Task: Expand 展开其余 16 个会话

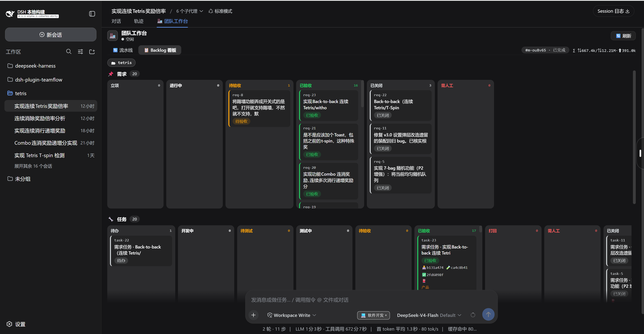Action: click(33, 166)
